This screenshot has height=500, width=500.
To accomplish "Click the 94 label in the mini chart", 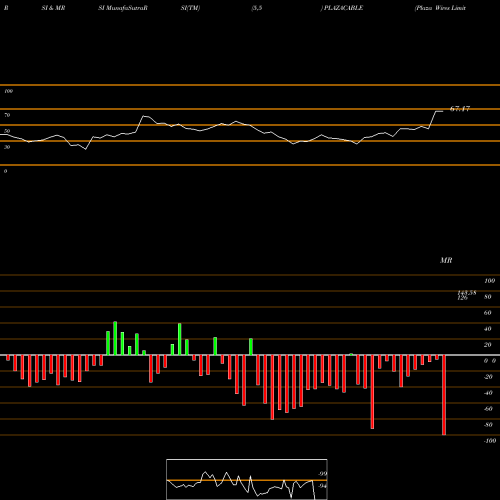I will [323, 486].
